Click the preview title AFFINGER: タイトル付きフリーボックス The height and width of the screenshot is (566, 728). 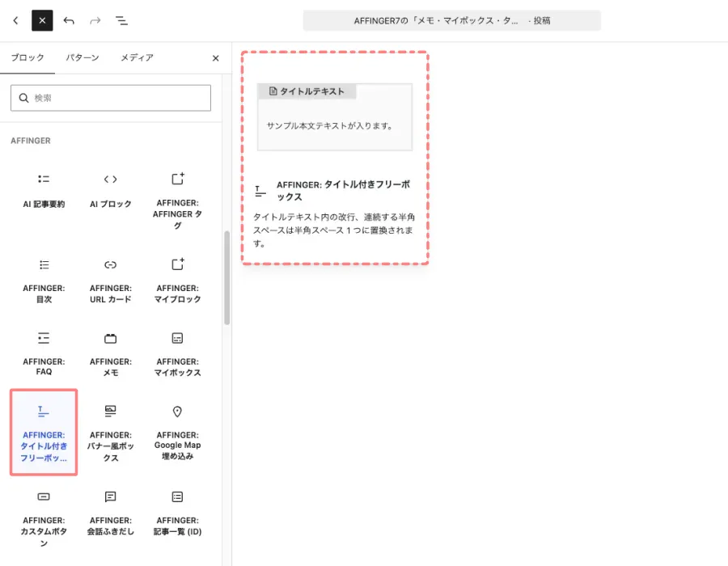343,190
